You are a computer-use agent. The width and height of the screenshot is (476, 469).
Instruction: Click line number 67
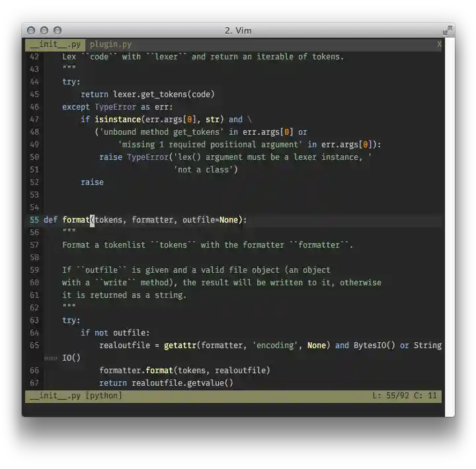coord(34,383)
